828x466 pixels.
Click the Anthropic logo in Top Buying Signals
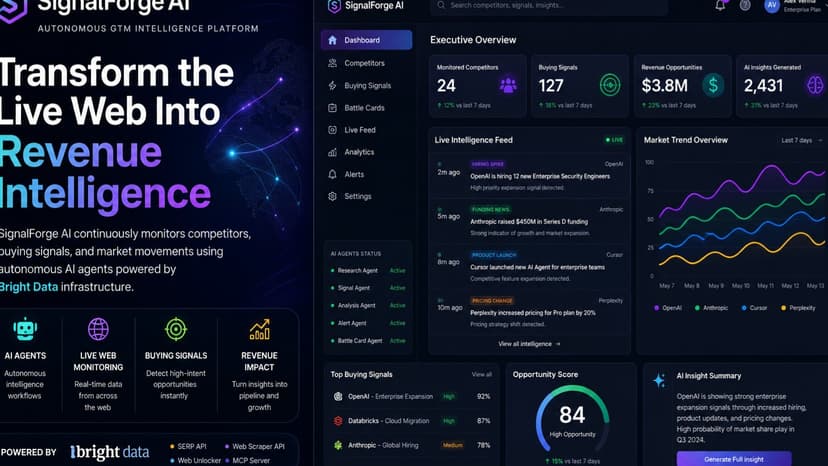pos(338,445)
